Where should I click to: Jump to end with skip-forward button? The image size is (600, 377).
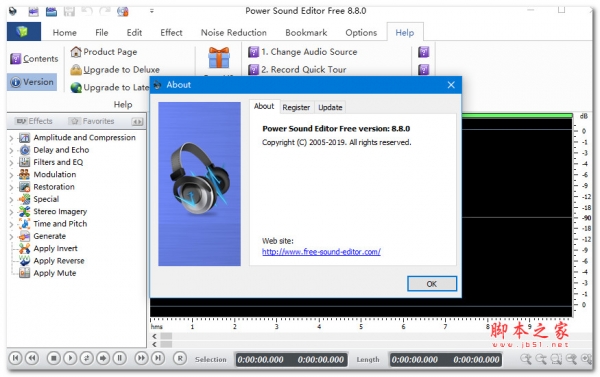(158, 358)
